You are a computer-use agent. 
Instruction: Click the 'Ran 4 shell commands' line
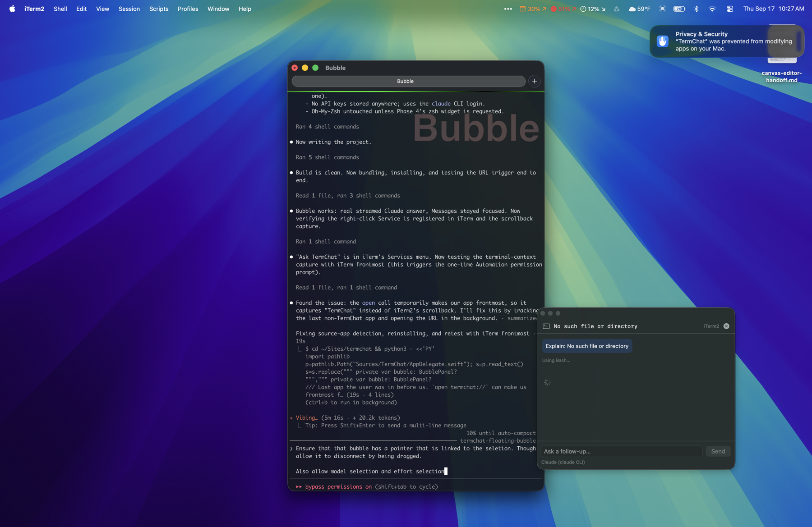click(x=328, y=127)
